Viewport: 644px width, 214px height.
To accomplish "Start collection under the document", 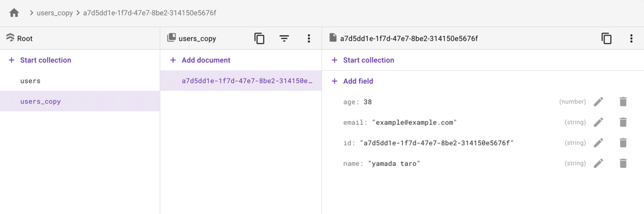I will [363, 60].
